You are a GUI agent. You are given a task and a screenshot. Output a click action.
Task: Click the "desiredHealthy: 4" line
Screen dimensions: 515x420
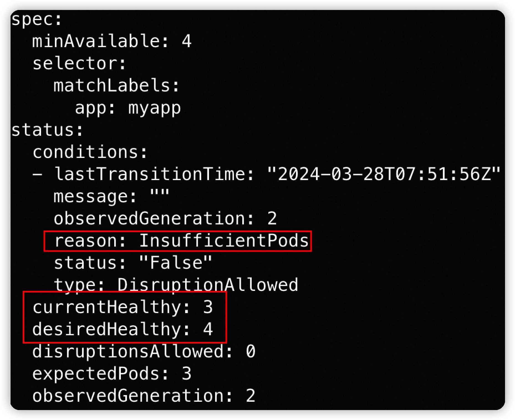[123, 330]
